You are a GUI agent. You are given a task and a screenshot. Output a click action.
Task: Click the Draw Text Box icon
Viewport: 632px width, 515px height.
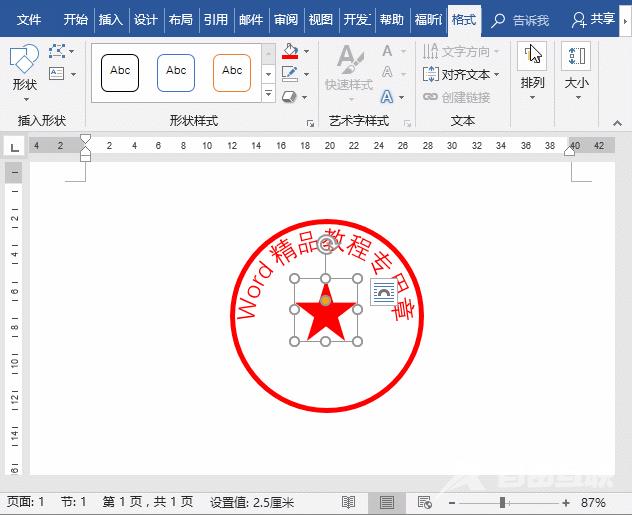coord(57,73)
